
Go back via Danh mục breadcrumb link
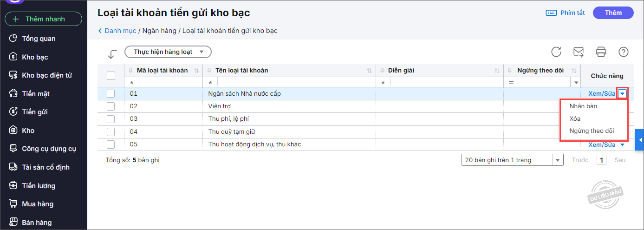tap(120, 31)
